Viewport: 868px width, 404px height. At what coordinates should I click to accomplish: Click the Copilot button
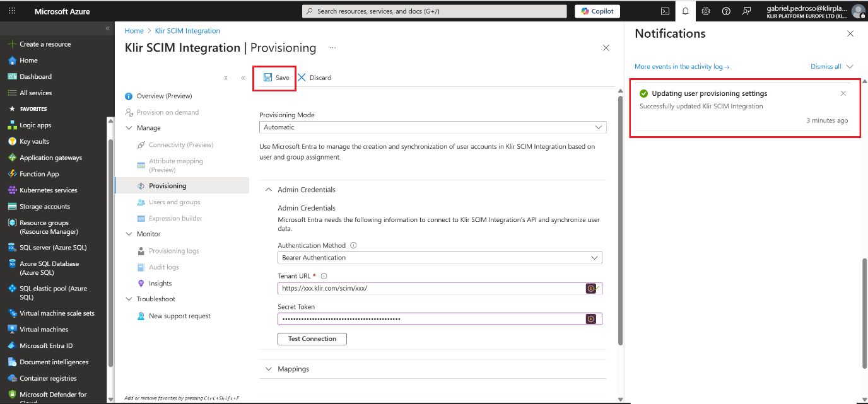(597, 11)
